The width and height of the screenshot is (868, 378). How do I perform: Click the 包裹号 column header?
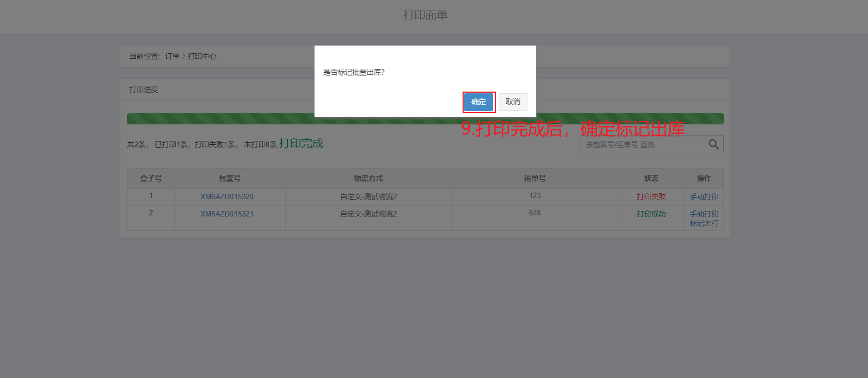click(230, 178)
